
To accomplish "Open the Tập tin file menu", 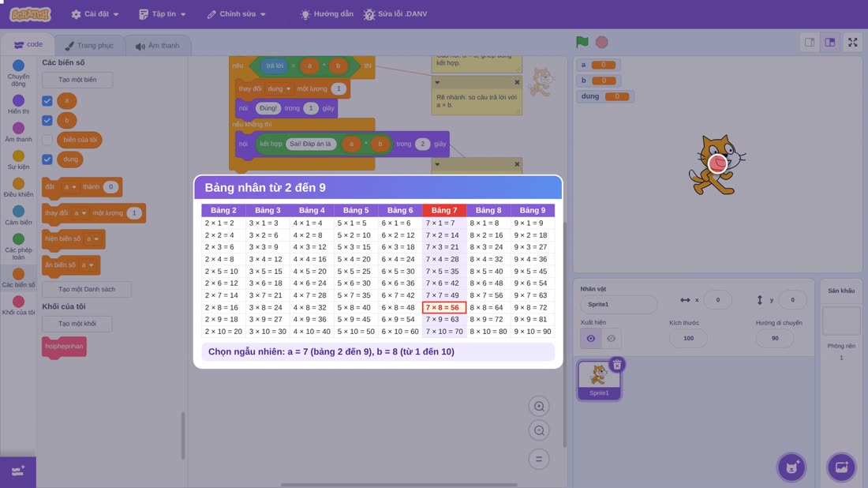I will pos(163,14).
